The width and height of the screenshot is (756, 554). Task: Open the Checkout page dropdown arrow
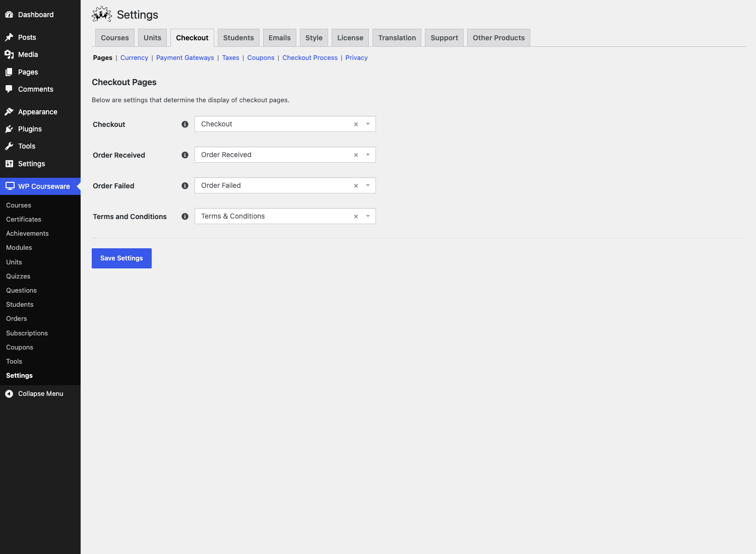[368, 124]
